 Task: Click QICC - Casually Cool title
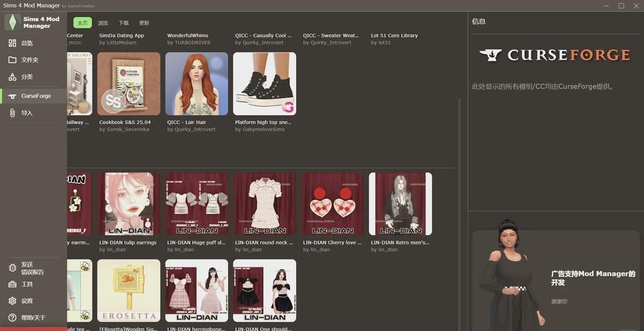click(263, 36)
